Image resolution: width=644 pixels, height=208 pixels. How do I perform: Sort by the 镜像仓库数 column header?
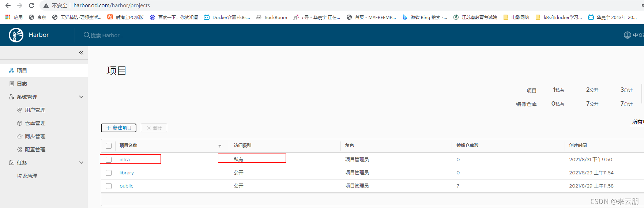point(467,145)
